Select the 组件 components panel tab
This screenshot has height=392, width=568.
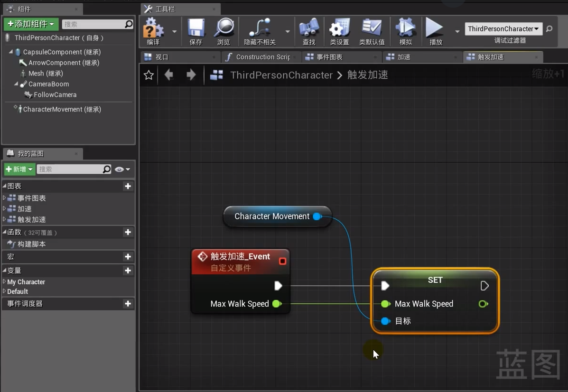tap(42, 9)
